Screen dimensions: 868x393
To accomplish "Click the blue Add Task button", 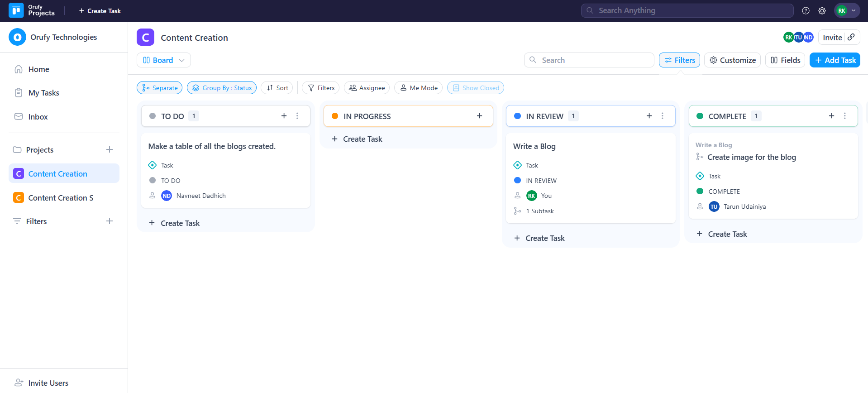I will pyautogui.click(x=835, y=60).
